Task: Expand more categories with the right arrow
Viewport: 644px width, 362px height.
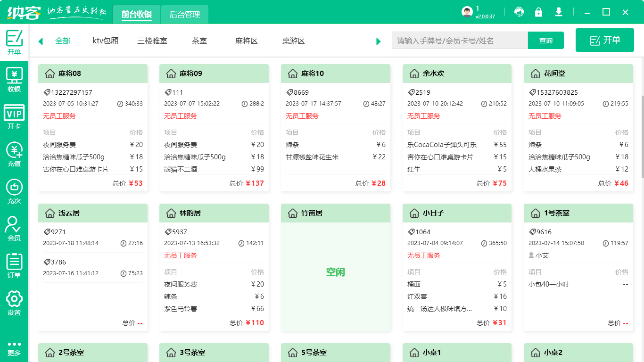Action: pyautogui.click(x=378, y=41)
